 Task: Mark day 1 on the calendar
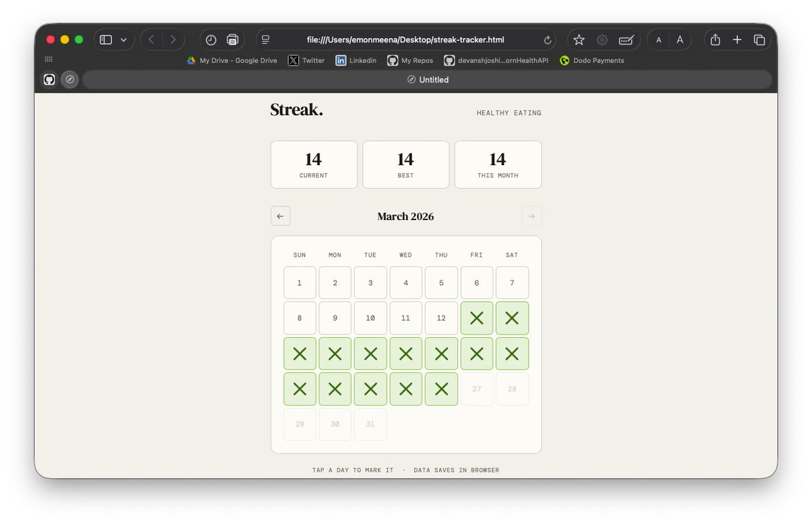[x=300, y=283]
